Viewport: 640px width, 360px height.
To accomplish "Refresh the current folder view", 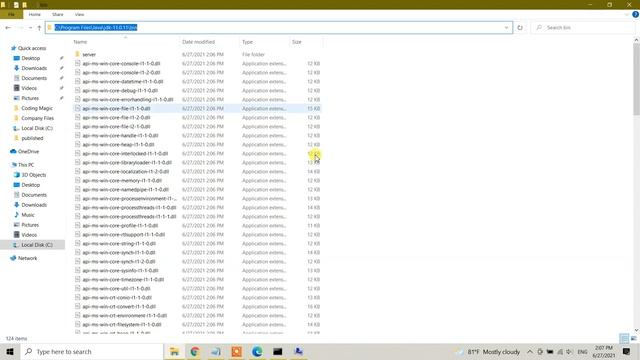I will click(520, 28).
